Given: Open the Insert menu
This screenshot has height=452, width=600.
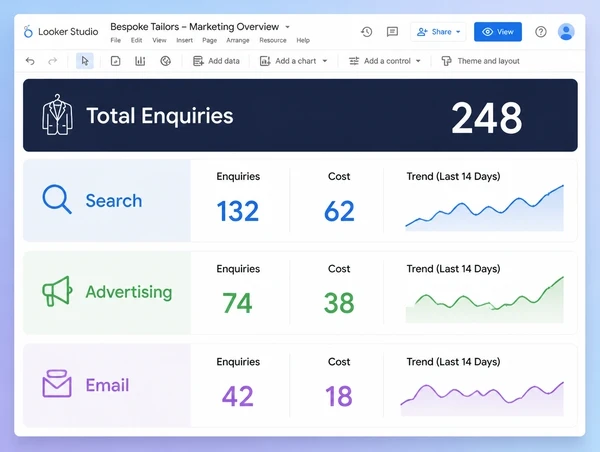Looking at the screenshot, I should 184,40.
